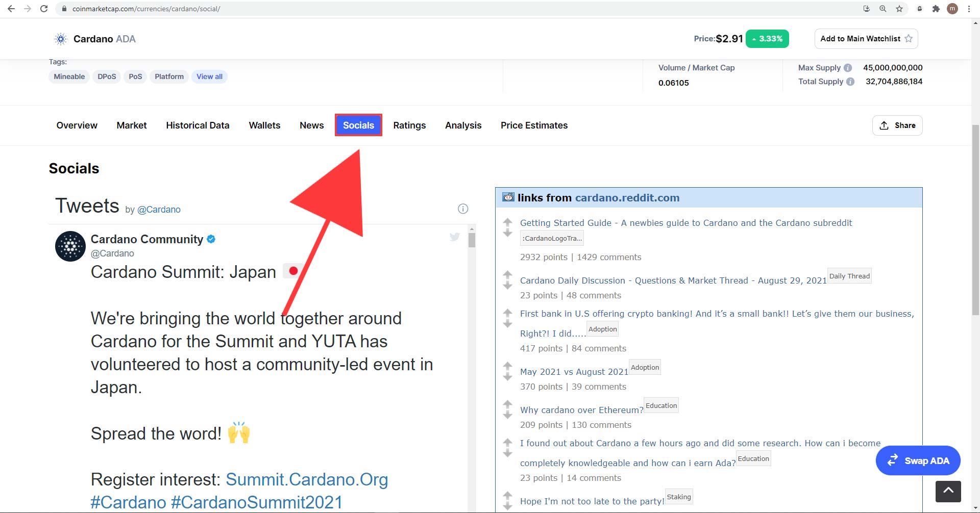Click the #Cardano hashtag
This screenshot has height=513, width=980.
[129, 502]
